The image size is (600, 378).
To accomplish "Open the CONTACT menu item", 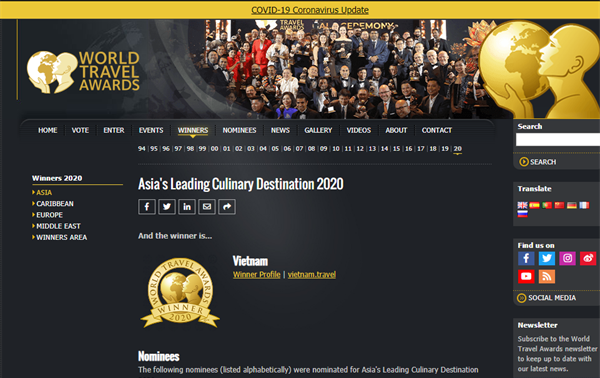I will tap(437, 130).
